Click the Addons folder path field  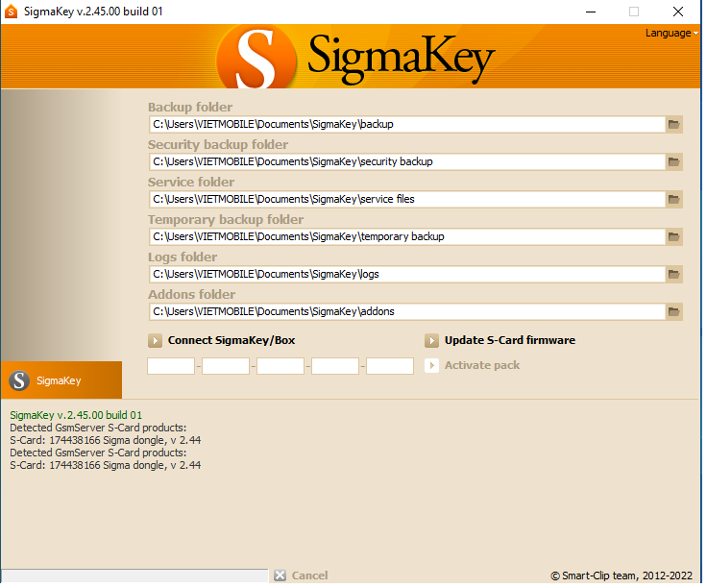[407, 311]
